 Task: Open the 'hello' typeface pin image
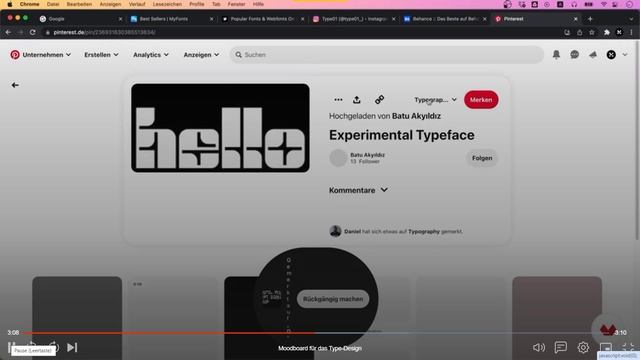click(x=220, y=128)
